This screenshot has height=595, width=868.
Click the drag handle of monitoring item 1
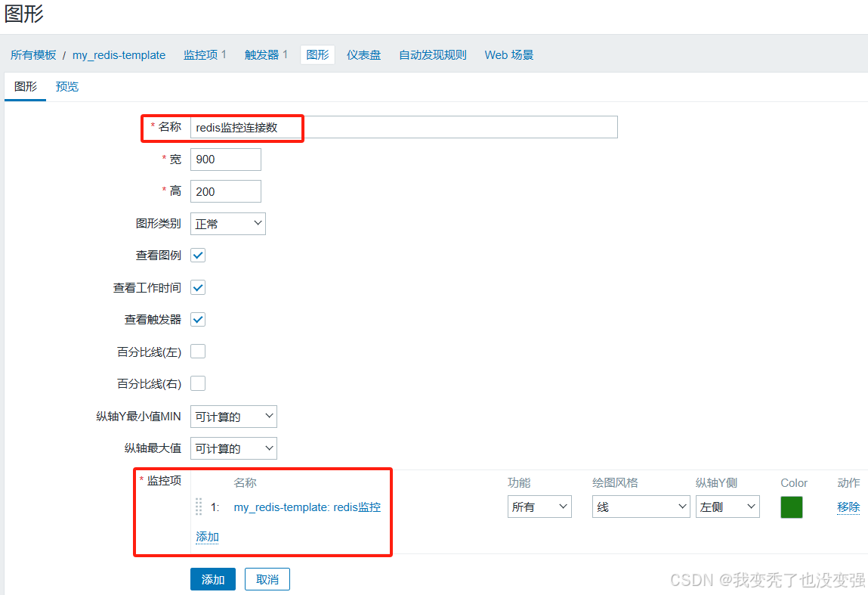[199, 507]
